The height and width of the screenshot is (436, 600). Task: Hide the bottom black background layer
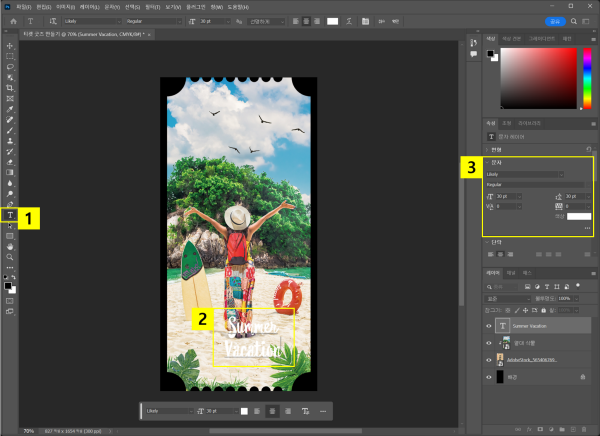pos(488,377)
